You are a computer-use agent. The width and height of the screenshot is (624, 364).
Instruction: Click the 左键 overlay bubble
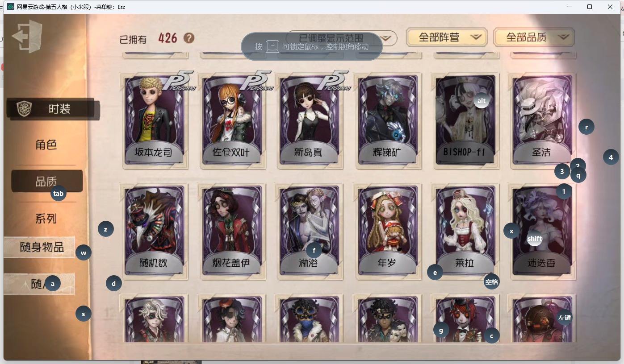click(x=565, y=318)
